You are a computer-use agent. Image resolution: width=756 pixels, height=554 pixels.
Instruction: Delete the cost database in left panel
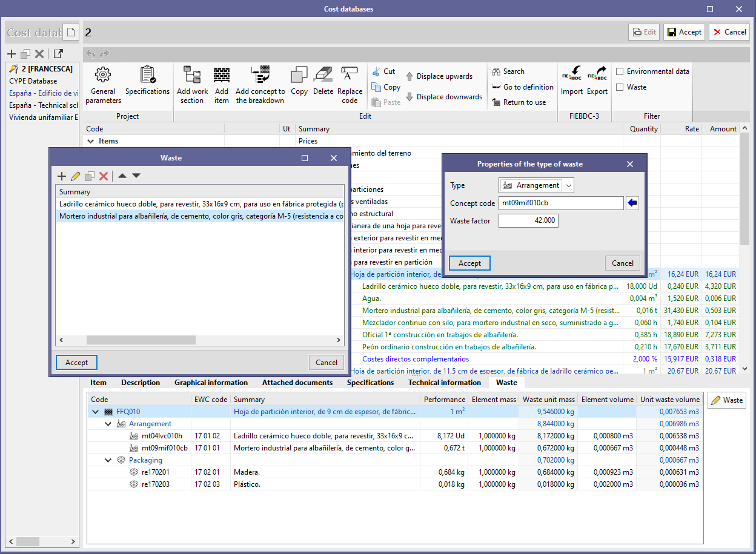pos(39,54)
